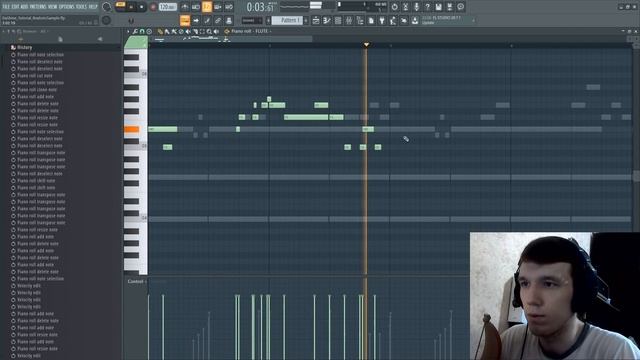
Task: Click the download arrow icon beside news panel
Action: pos(415,20)
